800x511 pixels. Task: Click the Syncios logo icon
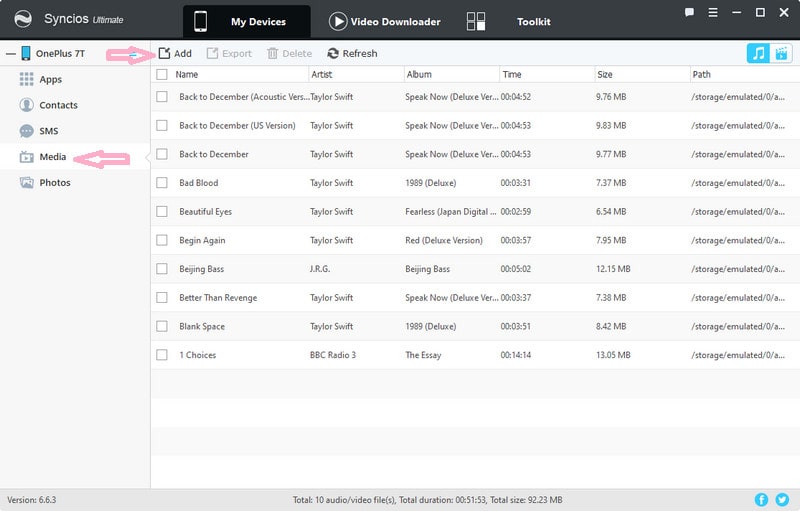point(23,19)
